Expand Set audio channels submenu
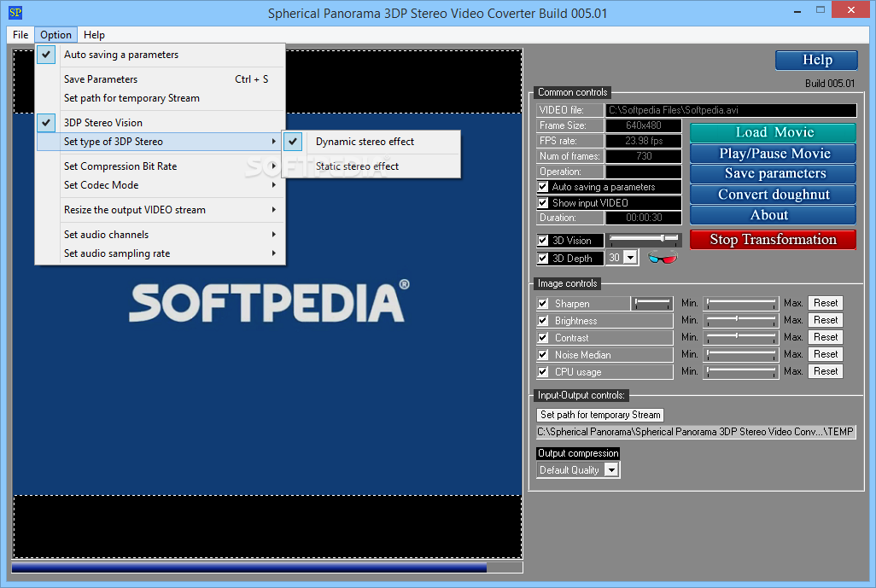The width and height of the screenshot is (876, 588). pyautogui.click(x=161, y=235)
